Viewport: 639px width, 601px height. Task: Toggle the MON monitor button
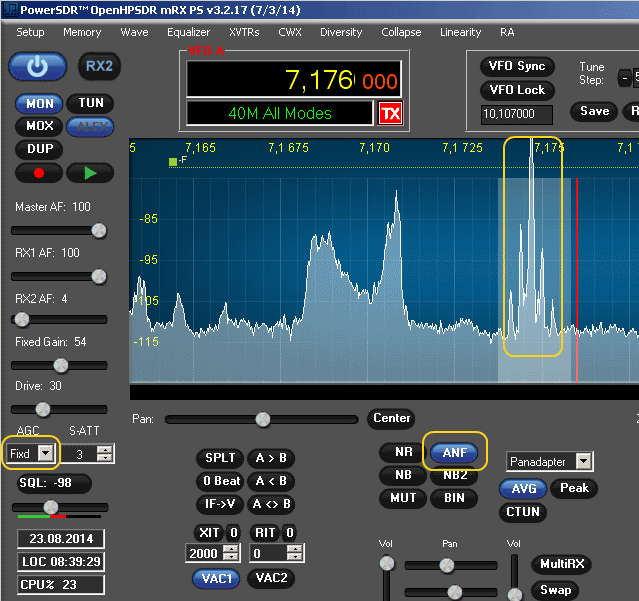pos(40,103)
